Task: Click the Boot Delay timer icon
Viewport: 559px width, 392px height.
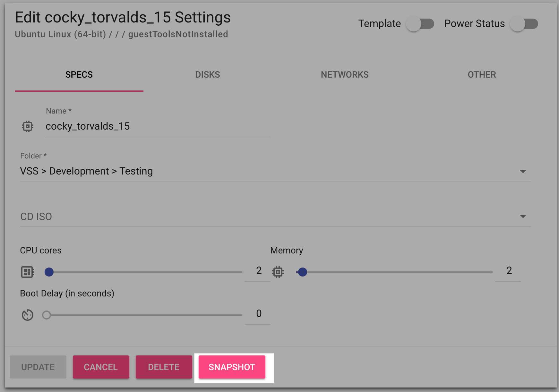Action: coord(28,315)
